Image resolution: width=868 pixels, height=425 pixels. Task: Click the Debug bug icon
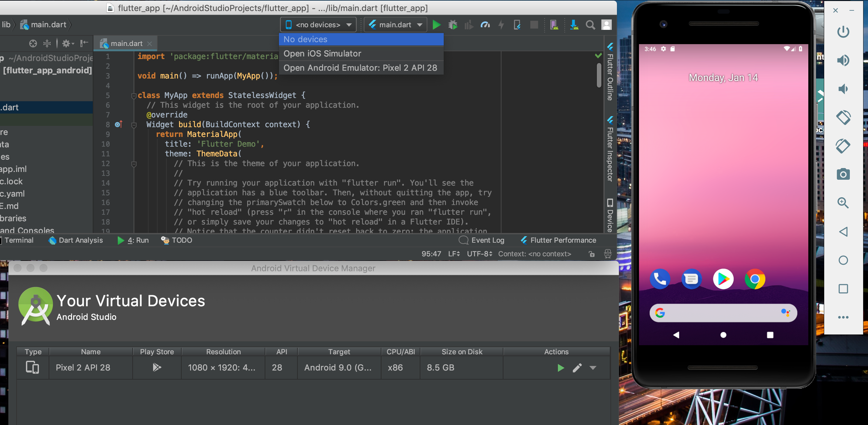pyautogui.click(x=452, y=25)
